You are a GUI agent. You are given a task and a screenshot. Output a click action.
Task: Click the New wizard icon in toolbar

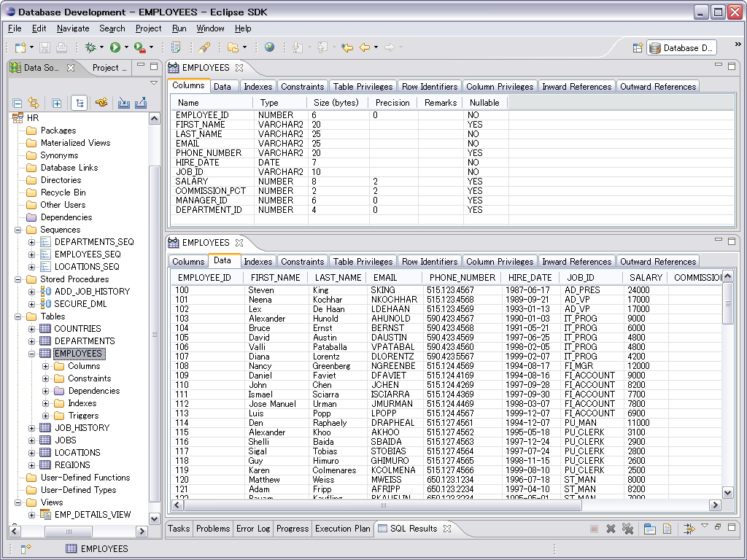(20, 47)
